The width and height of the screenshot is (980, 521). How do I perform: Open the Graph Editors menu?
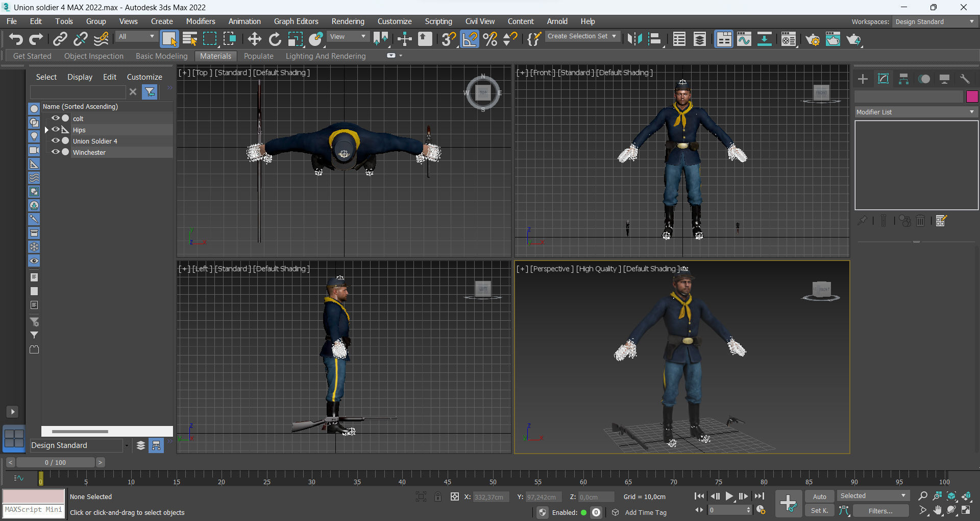pos(296,21)
